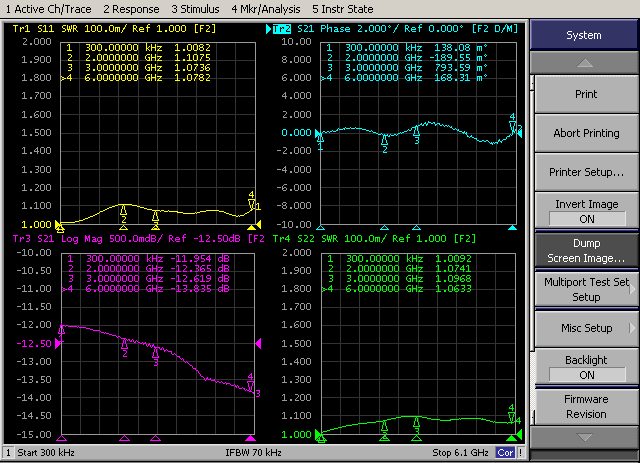640x463 pixels.
Task: Click the System softkey menu header
Action: click(x=584, y=35)
